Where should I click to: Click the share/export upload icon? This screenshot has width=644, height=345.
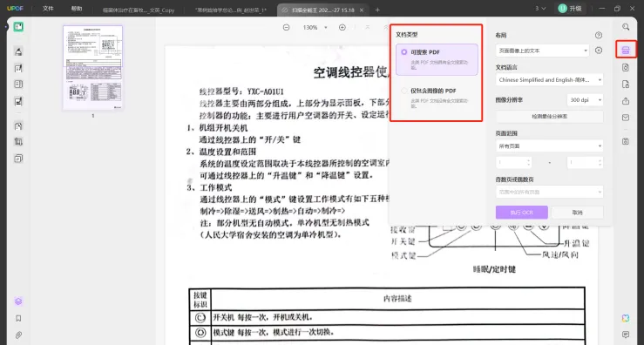click(x=626, y=101)
